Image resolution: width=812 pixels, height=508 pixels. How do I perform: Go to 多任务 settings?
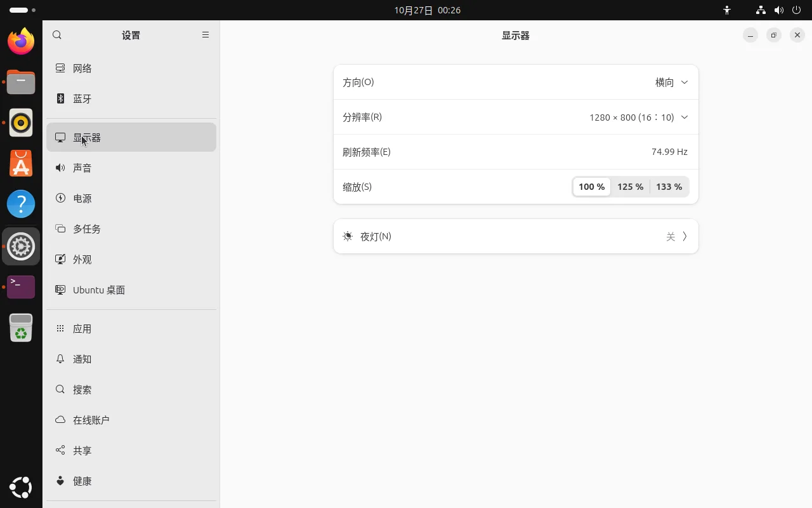pyautogui.click(x=131, y=229)
